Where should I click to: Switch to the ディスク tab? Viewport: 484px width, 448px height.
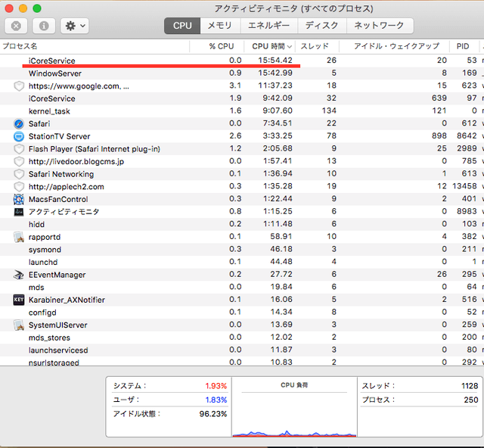pyautogui.click(x=322, y=26)
